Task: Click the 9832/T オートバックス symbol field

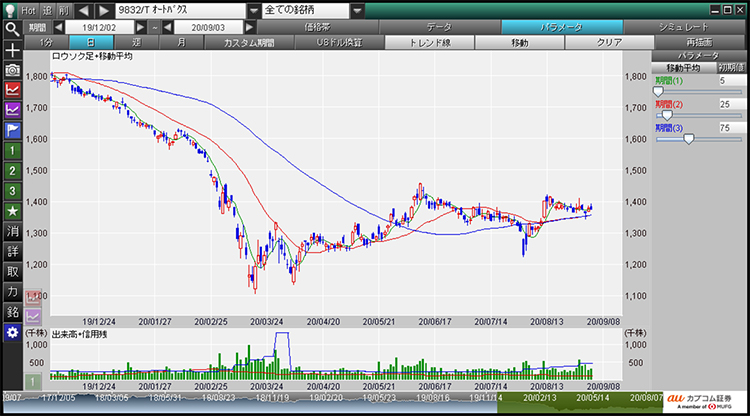Action: coord(181,11)
